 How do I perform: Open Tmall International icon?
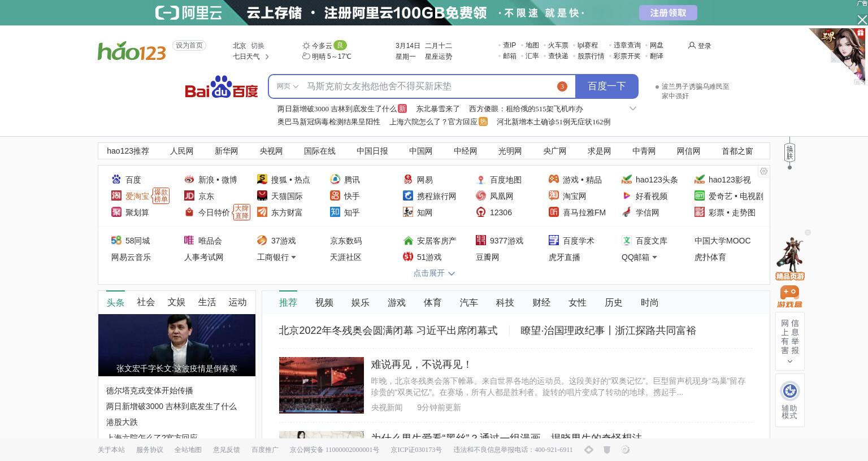pos(262,196)
